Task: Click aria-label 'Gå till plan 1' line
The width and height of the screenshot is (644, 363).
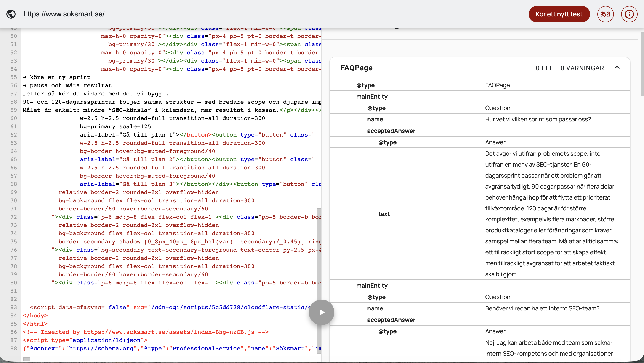Action: [x=194, y=135]
